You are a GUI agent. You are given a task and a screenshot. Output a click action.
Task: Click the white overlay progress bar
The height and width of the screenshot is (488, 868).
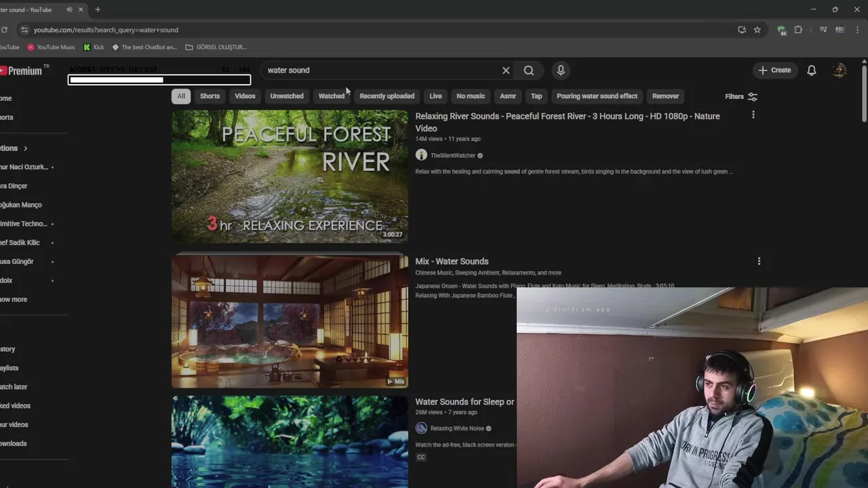[x=159, y=80]
